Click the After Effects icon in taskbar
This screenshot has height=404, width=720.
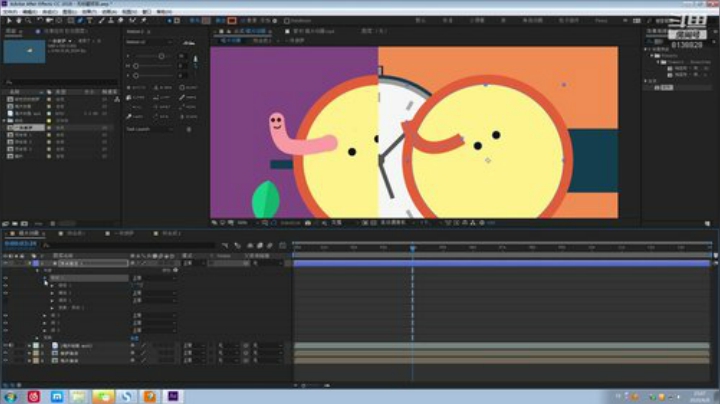coord(173,396)
